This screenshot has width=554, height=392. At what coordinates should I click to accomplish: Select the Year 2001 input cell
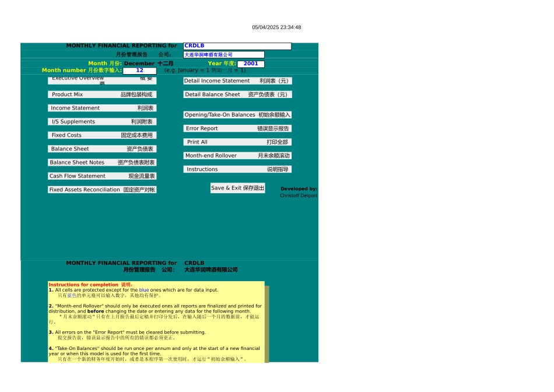251,64
